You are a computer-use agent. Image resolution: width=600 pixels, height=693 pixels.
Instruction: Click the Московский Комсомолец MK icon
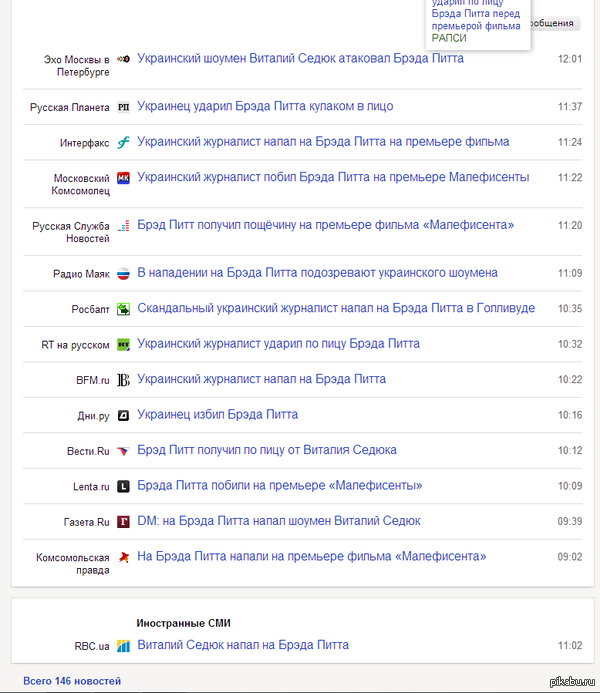coord(124,178)
